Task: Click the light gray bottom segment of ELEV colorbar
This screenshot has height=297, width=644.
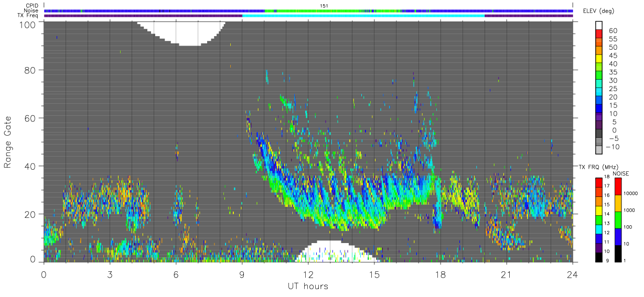Action: pos(599,151)
